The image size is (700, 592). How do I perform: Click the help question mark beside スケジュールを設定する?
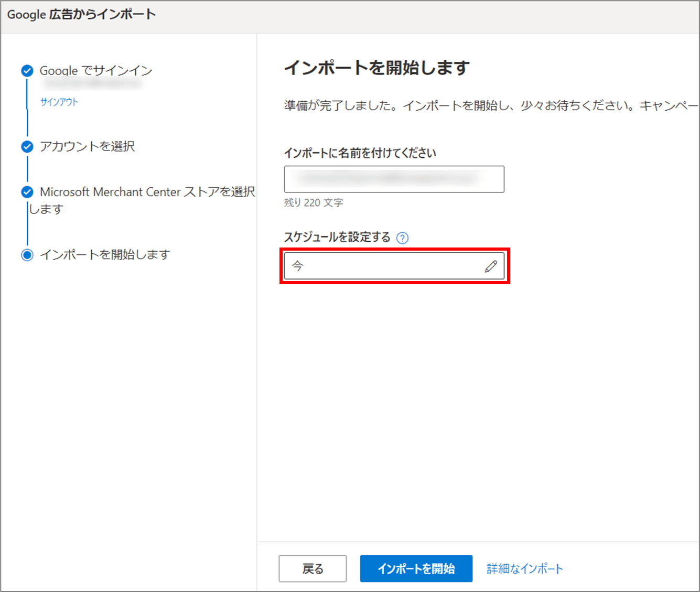click(x=402, y=238)
